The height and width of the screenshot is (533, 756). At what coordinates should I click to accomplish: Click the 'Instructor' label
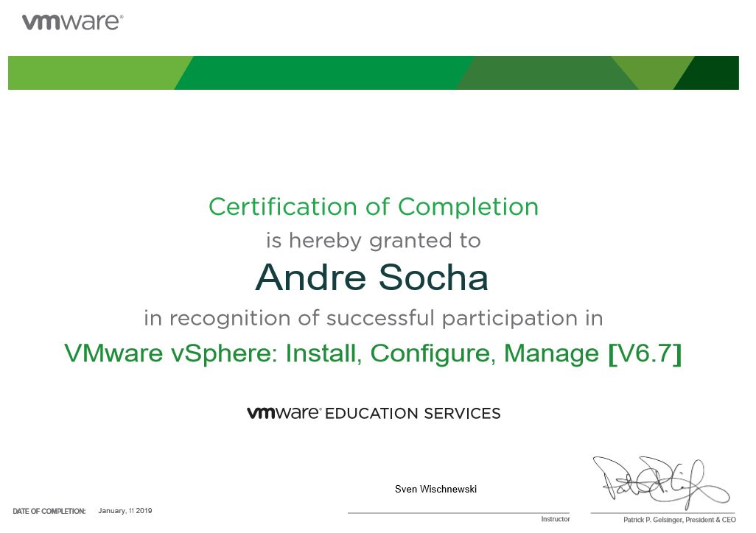[555, 519]
